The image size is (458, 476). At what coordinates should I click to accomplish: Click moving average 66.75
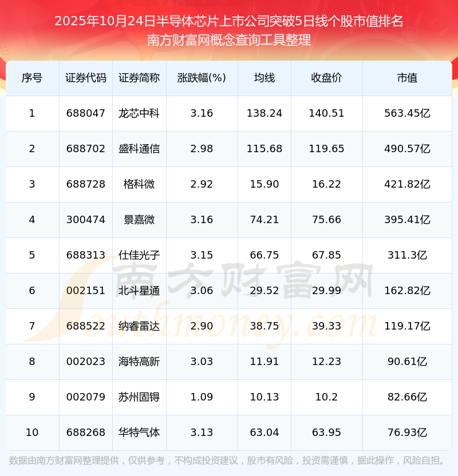[264, 255]
